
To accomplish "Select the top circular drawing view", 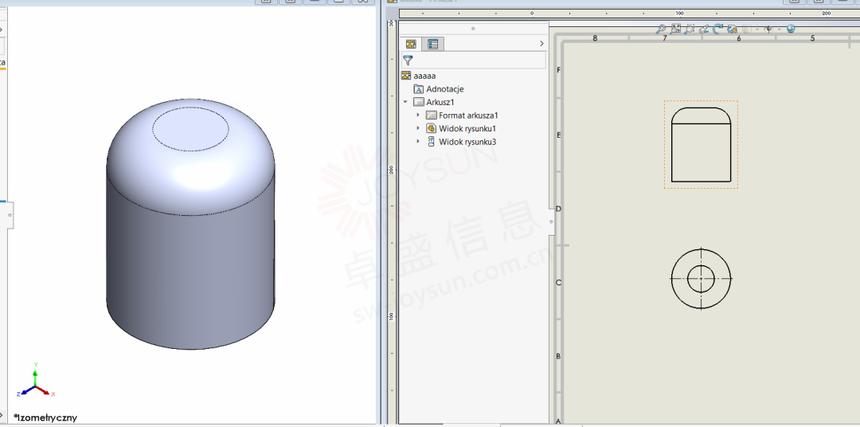I will click(701, 278).
